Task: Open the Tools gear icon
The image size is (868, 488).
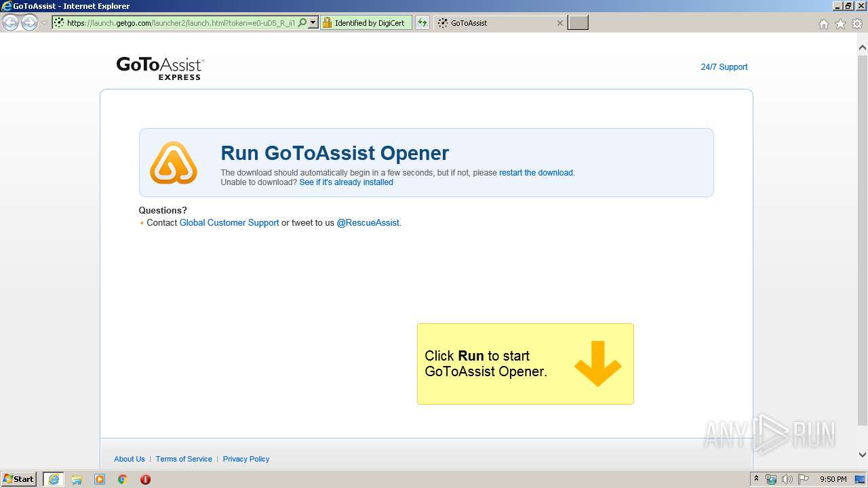Action: [x=856, y=24]
